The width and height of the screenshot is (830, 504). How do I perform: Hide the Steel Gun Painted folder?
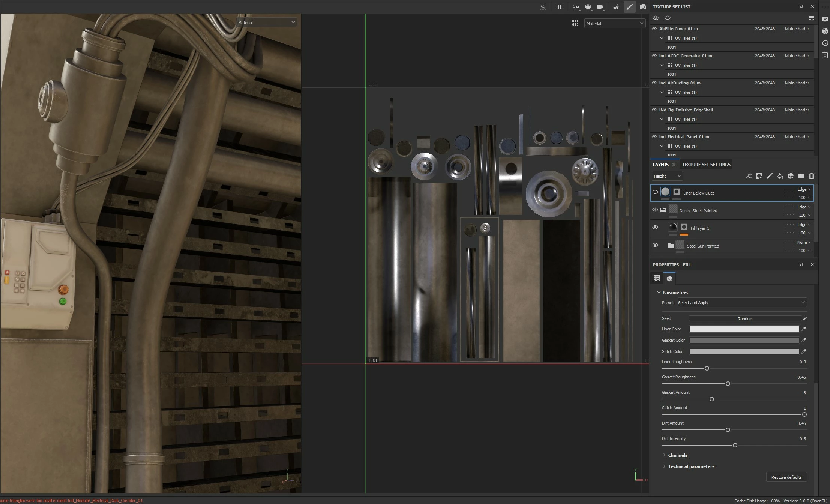click(655, 245)
